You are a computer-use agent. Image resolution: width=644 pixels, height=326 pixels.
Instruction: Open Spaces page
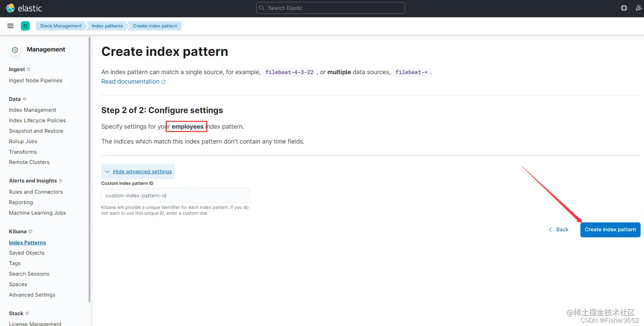pos(18,285)
